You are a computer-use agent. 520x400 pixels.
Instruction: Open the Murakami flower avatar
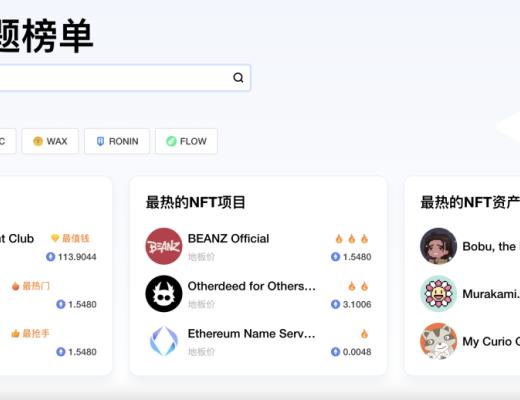[x=438, y=294]
